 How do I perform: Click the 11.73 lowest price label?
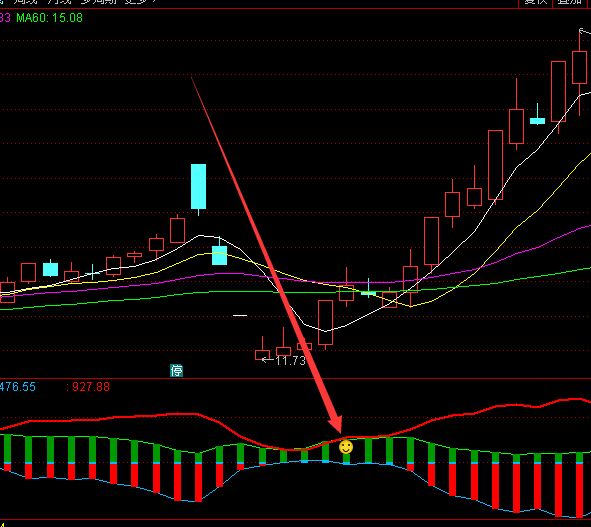point(291,361)
